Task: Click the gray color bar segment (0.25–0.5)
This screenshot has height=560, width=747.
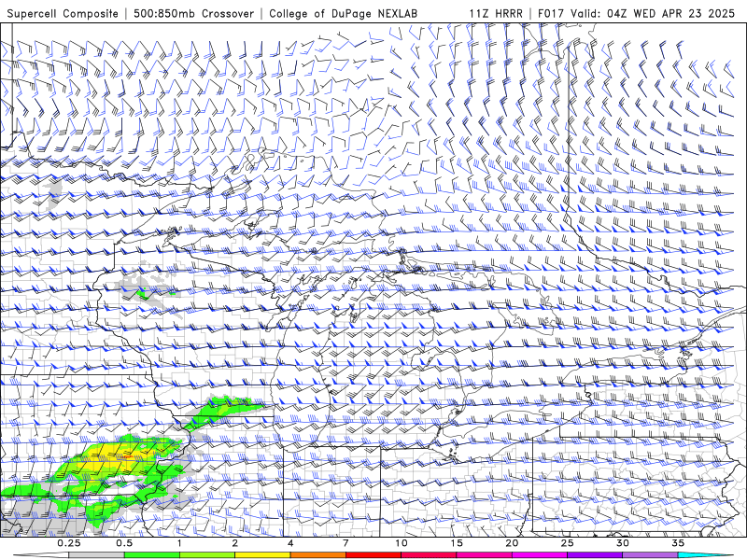Action: (x=96, y=555)
